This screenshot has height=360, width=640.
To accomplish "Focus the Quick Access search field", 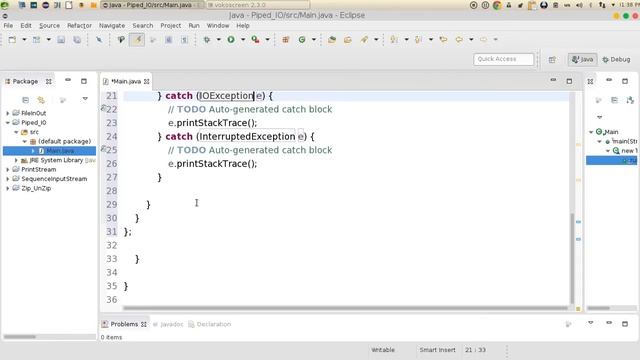I will point(503,59).
